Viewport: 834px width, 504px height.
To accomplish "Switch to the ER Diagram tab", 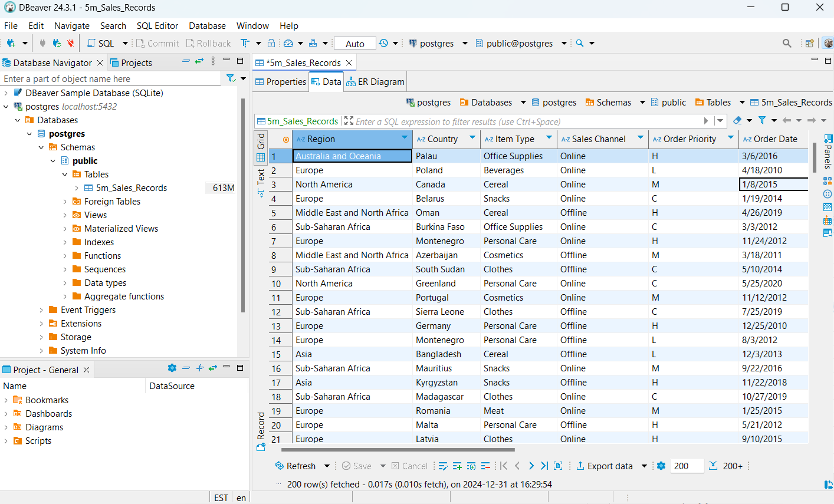I will pos(375,81).
